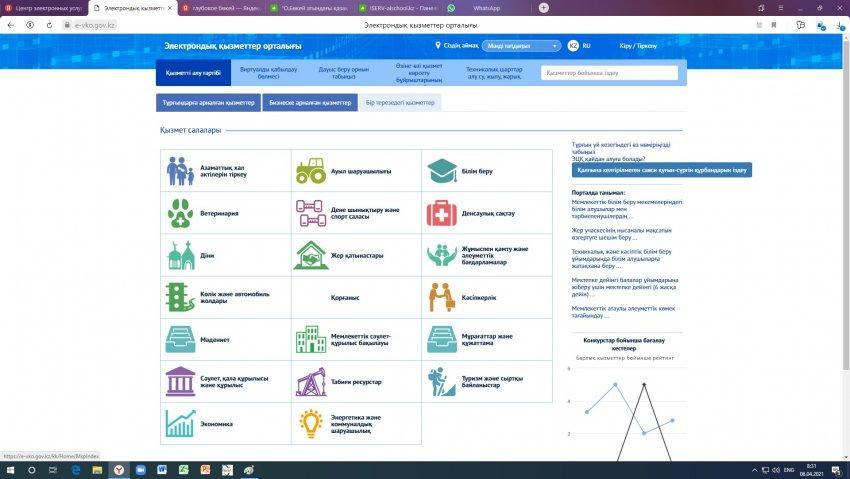Switch site language to KZ
Image resolution: width=850 pixels, height=479 pixels.
[573, 46]
